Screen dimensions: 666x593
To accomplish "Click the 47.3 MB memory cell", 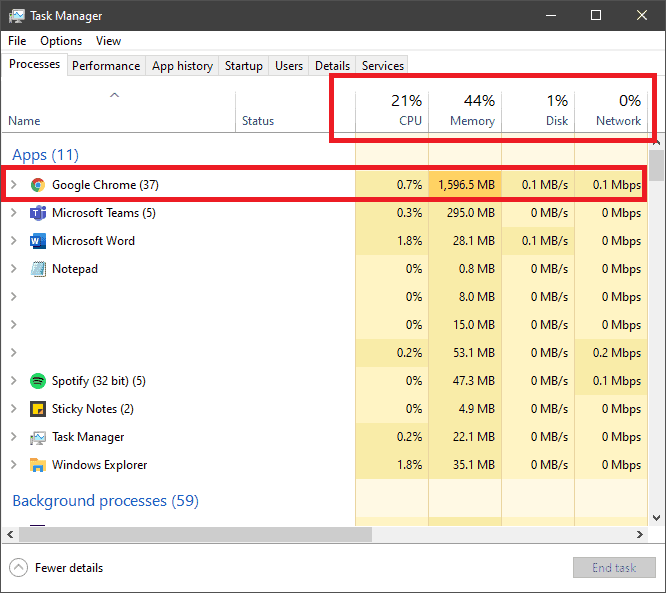I will click(x=465, y=381).
